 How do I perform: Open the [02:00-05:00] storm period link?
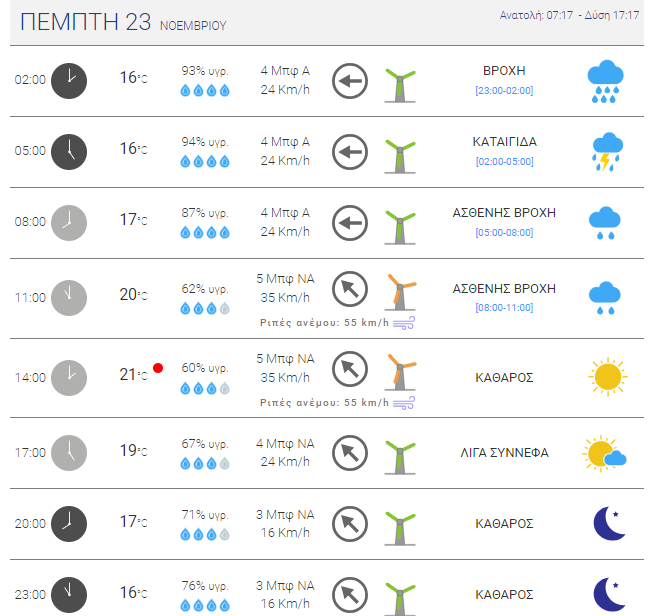click(504, 161)
